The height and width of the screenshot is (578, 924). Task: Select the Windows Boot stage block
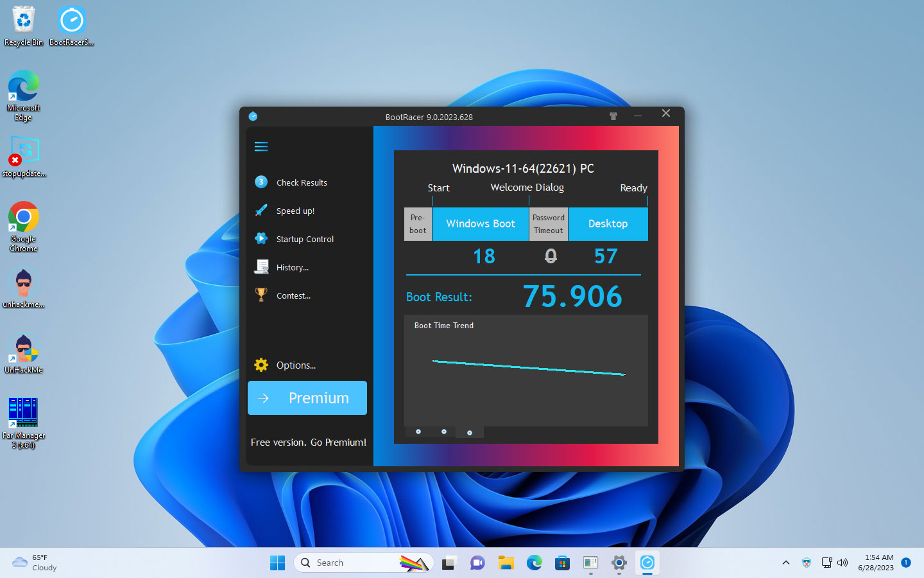point(481,224)
